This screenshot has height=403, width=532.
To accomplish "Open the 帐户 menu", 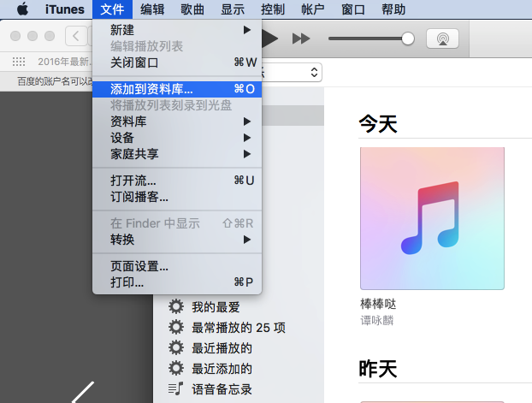I will [x=313, y=9].
